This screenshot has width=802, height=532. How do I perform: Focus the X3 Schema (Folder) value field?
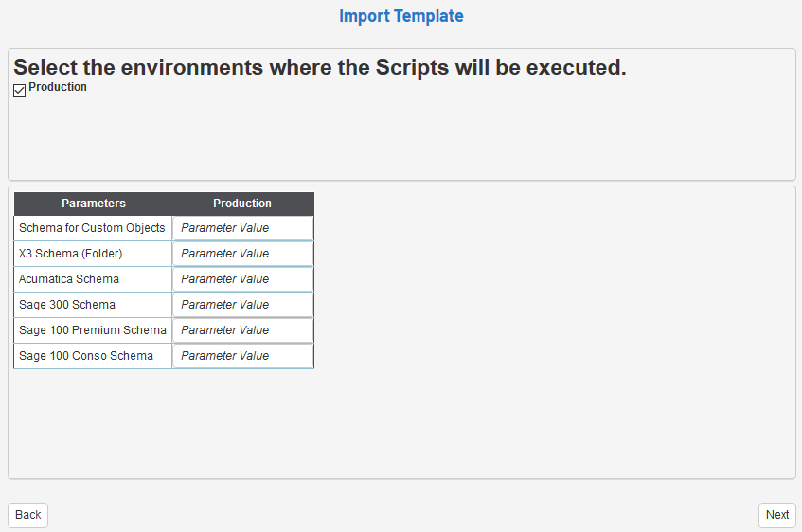click(x=242, y=254)
